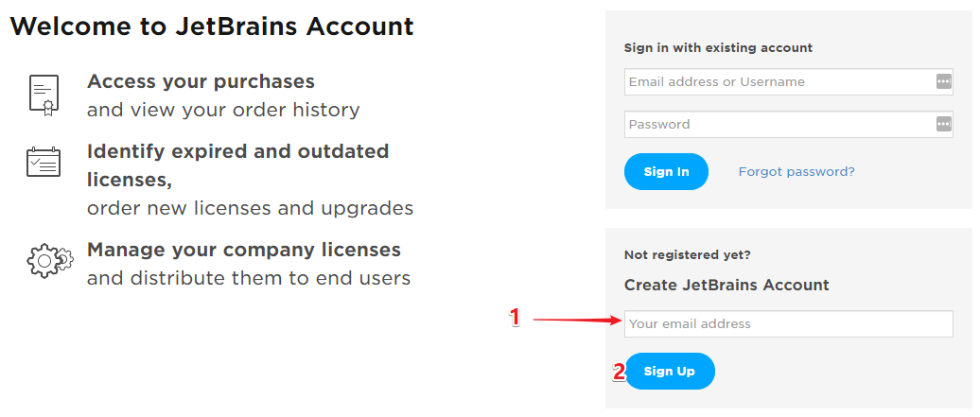Click the Not registered yet? label
The height and width of the screenshot is (417, 980).
tap(687, 255)
